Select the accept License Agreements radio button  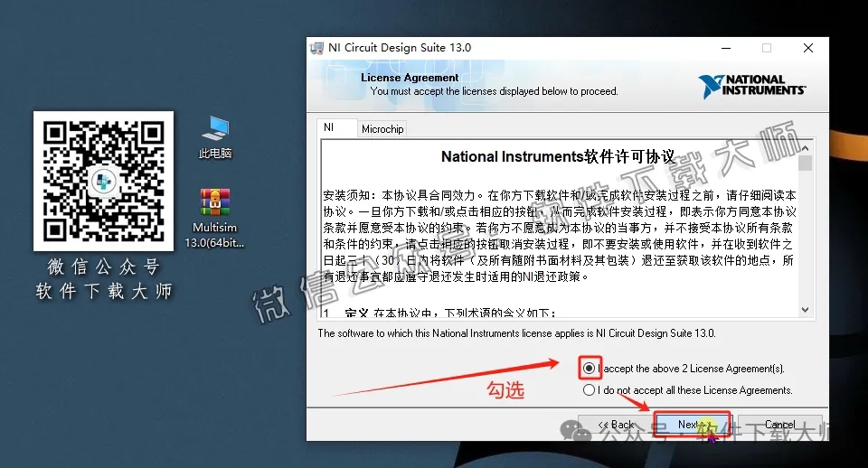(589, 369)
